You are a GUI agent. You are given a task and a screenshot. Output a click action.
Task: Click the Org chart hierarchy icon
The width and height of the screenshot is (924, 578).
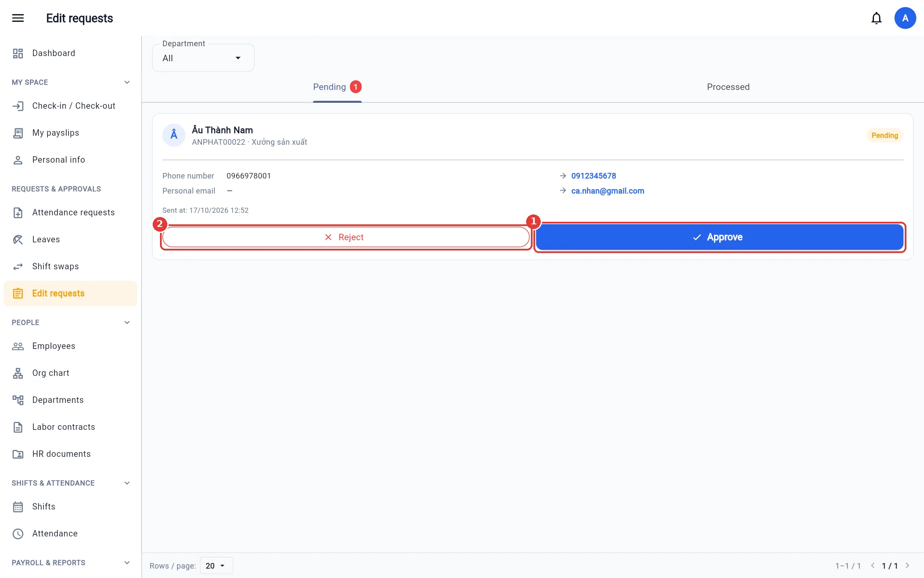[x=18, y=373]
